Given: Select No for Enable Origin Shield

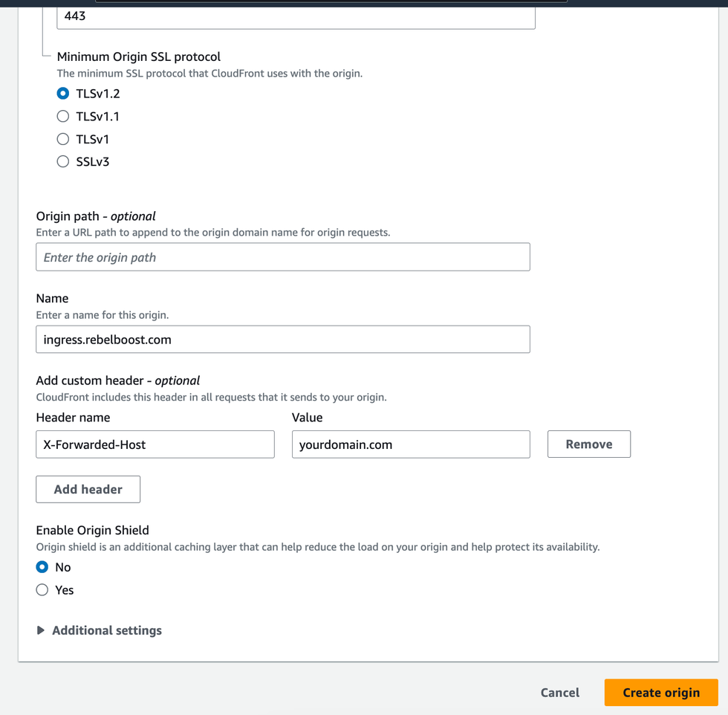Looking at the screenshot, I should click(x=42, y=567).
